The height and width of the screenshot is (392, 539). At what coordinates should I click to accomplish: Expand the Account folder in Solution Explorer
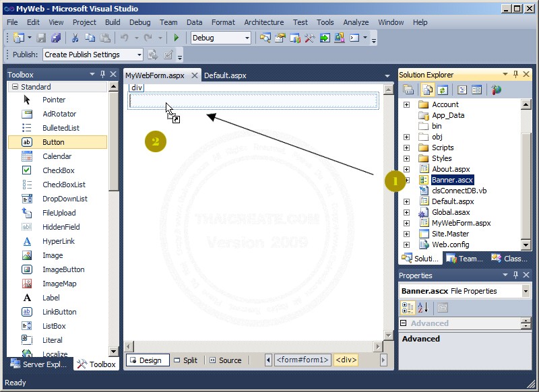click(406, 104)
